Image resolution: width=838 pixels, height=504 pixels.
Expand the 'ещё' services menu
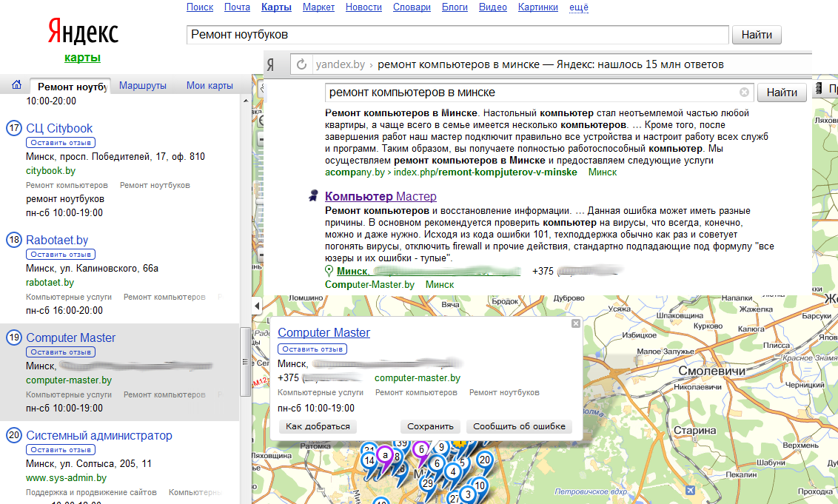point(579,7)
